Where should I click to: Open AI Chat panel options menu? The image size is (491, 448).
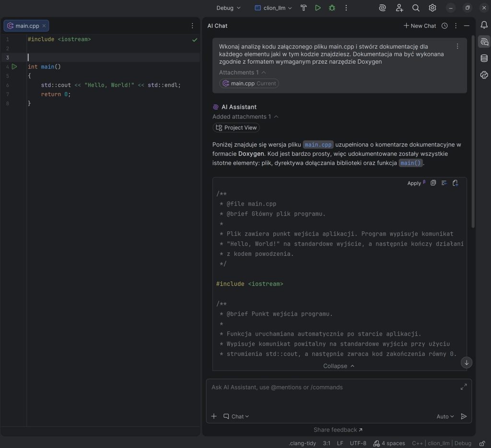(456, 26)
